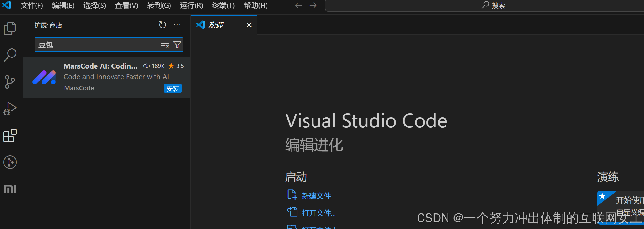This screenshot has width=644, height=229.
Task: Open the Search view in activity bar
Action: click(10, 55)
